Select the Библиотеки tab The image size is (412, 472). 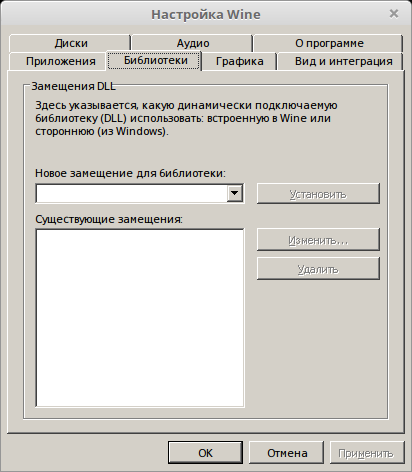(154, 60)
